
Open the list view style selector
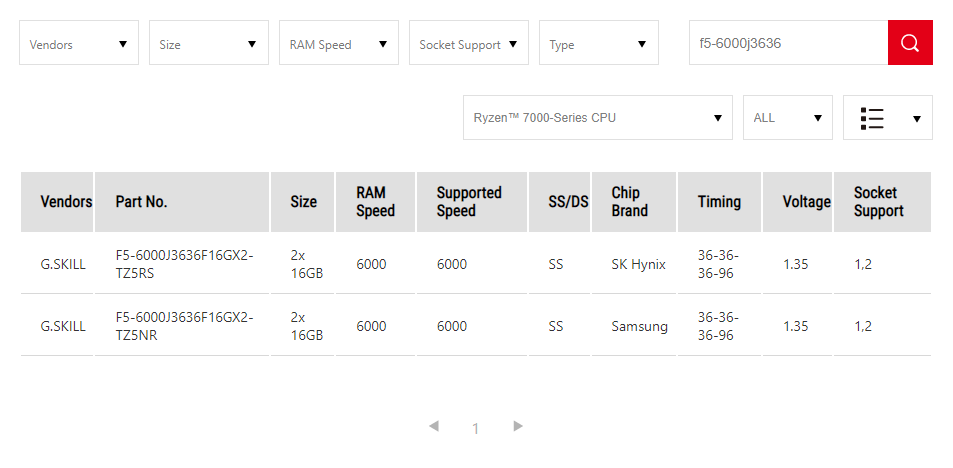(888, 118)
